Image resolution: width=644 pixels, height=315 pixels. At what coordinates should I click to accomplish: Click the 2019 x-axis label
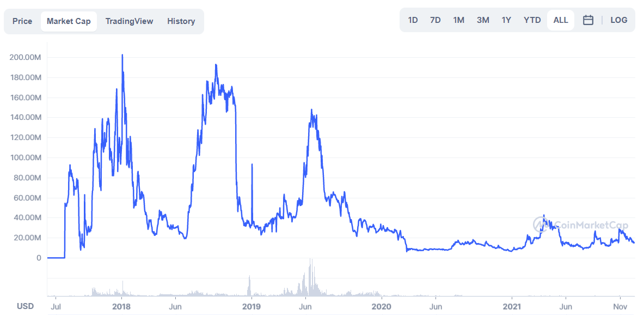pos(252,307)
